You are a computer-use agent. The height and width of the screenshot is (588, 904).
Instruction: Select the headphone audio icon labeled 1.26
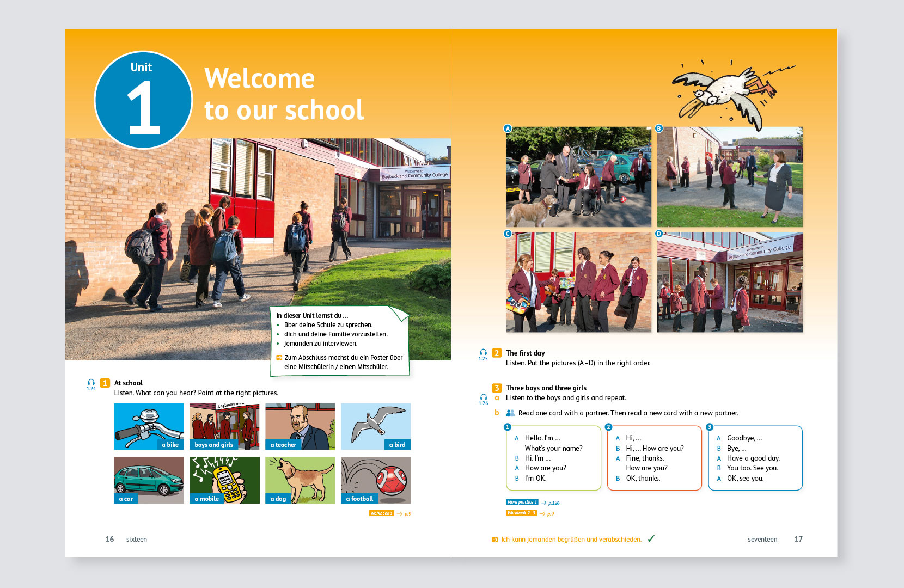(483, 398)
